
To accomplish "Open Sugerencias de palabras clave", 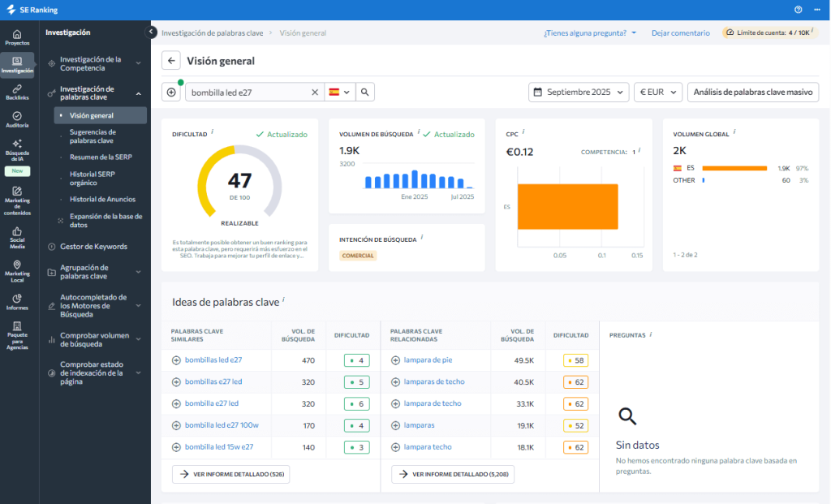I will pos(93,136).
